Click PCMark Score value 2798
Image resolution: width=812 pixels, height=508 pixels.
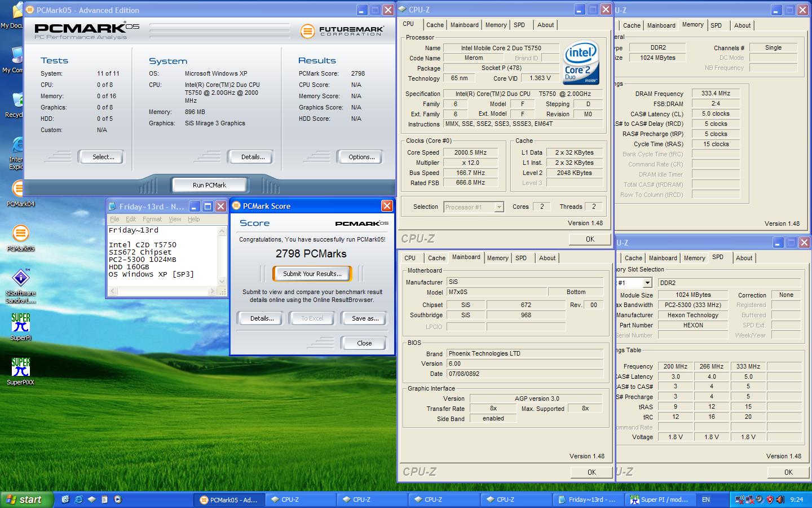pyautogui.click(x=358, y=73)
